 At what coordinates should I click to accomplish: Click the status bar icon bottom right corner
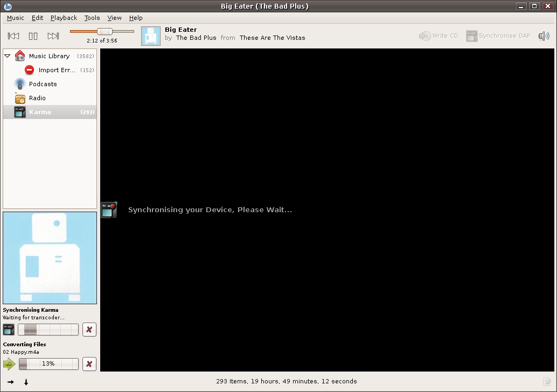[x=547, y=382]
